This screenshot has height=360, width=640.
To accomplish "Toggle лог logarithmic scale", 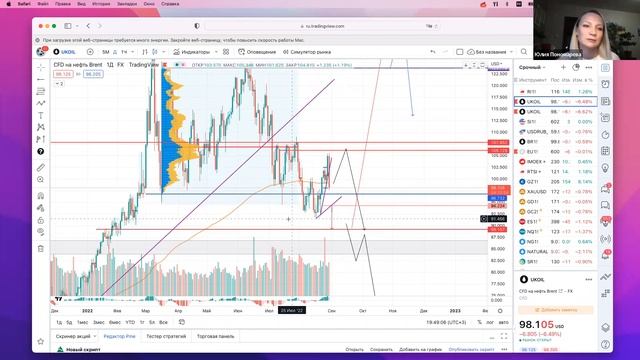I will point(490,322).
